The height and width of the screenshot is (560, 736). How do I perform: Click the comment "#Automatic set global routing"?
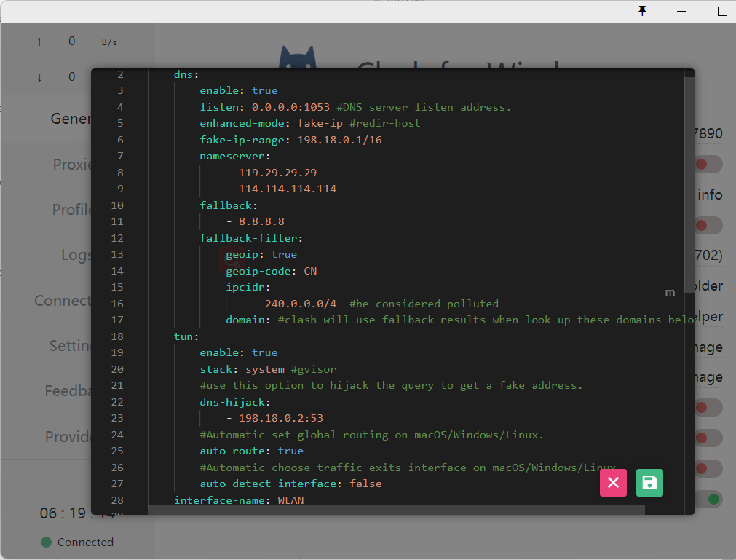371,435
